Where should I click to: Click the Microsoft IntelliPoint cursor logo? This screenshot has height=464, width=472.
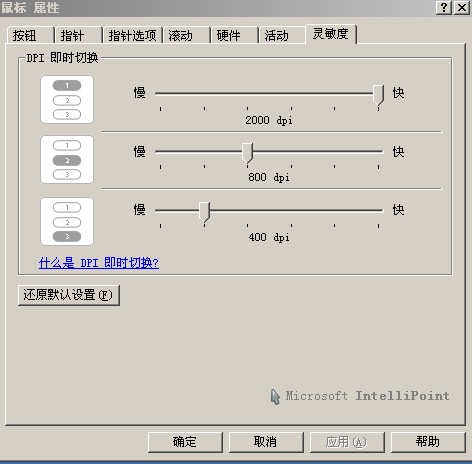point(275,397)
